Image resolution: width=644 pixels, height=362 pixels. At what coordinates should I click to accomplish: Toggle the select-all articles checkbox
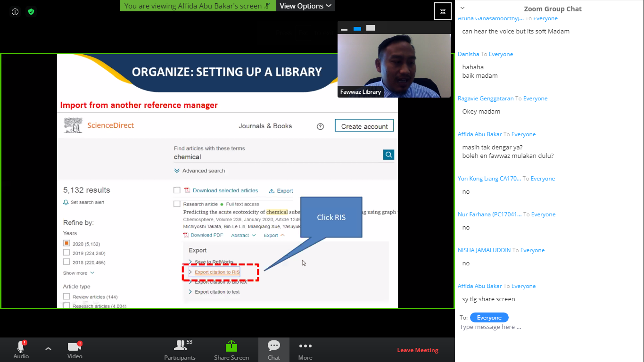pyautogui.click(x=177, y=190)
